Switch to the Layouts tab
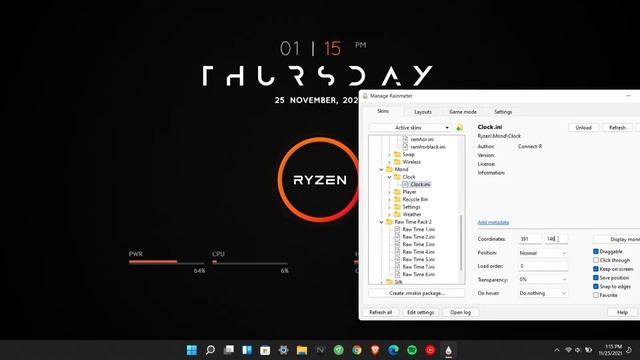640x360 pixels. point(423,112)
